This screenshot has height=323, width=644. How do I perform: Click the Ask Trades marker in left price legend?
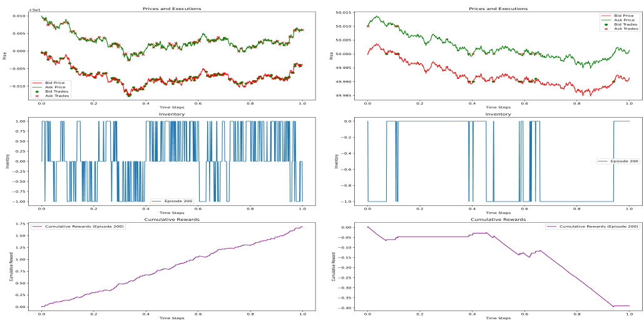click(x=38, y=96)
